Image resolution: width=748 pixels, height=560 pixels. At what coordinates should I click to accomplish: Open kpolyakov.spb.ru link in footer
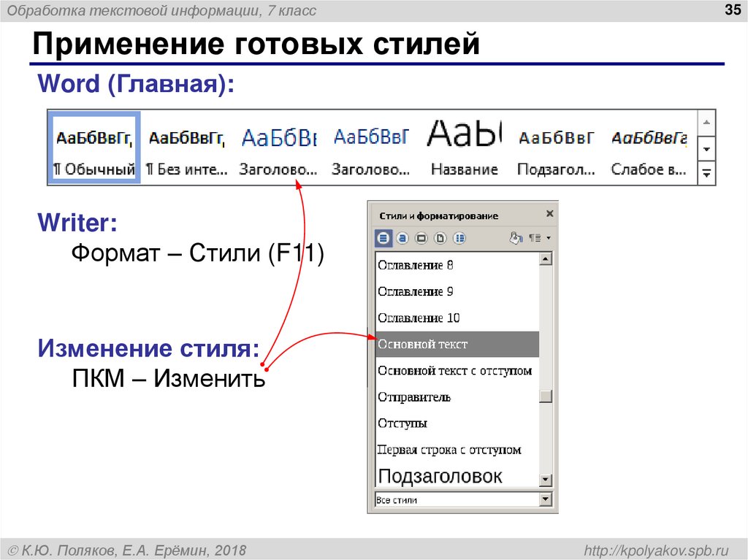(657, 551)
